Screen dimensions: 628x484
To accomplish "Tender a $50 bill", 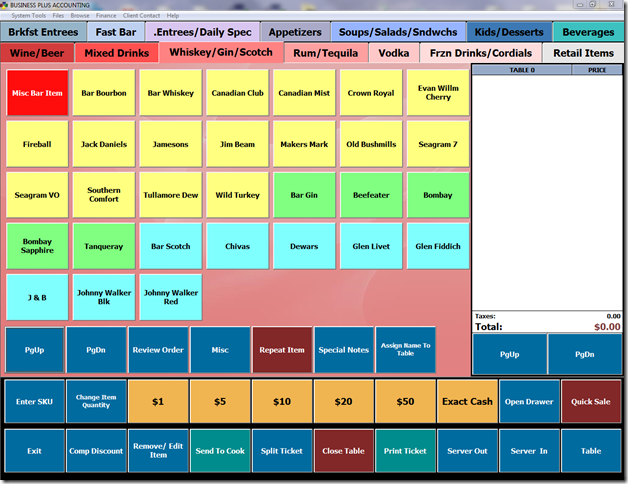I will pyautogui.click(x=405, y=401).
